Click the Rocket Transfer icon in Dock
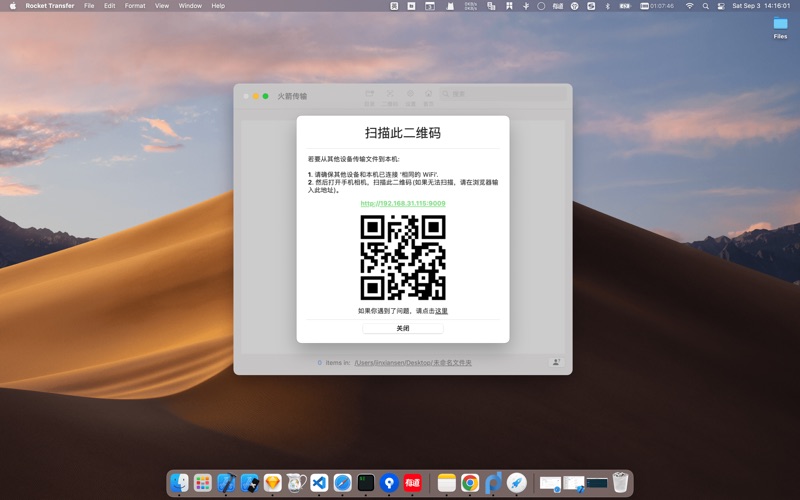This screenshot has height=500, width=800. 516,483
